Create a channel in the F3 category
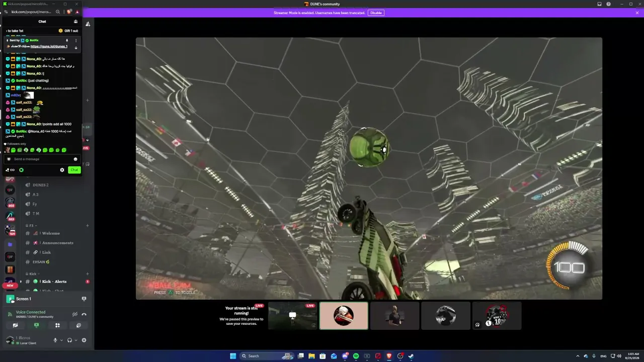This screenshot has height=362, width=644. 88,226
